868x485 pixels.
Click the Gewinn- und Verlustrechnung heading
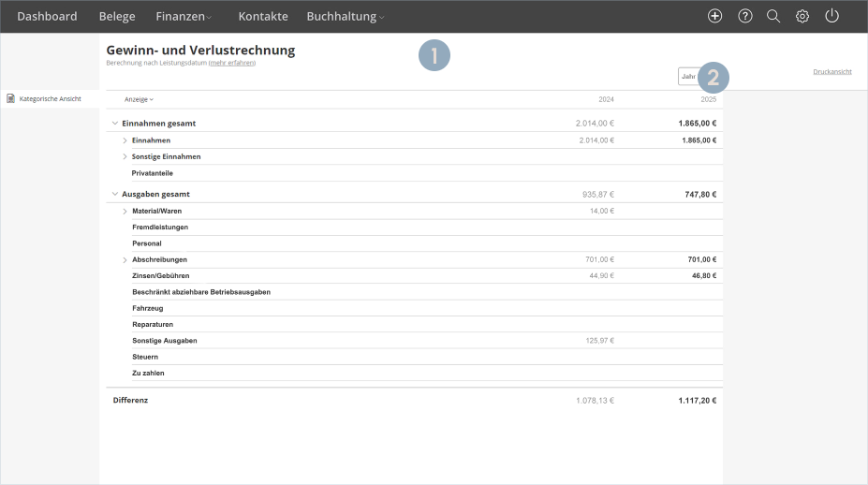(200, 51)
